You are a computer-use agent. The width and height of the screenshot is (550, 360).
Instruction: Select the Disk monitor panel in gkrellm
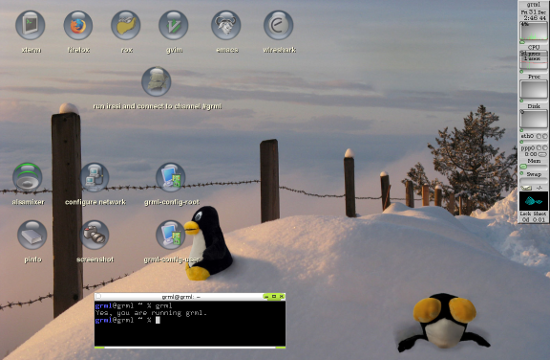point(534,119)
